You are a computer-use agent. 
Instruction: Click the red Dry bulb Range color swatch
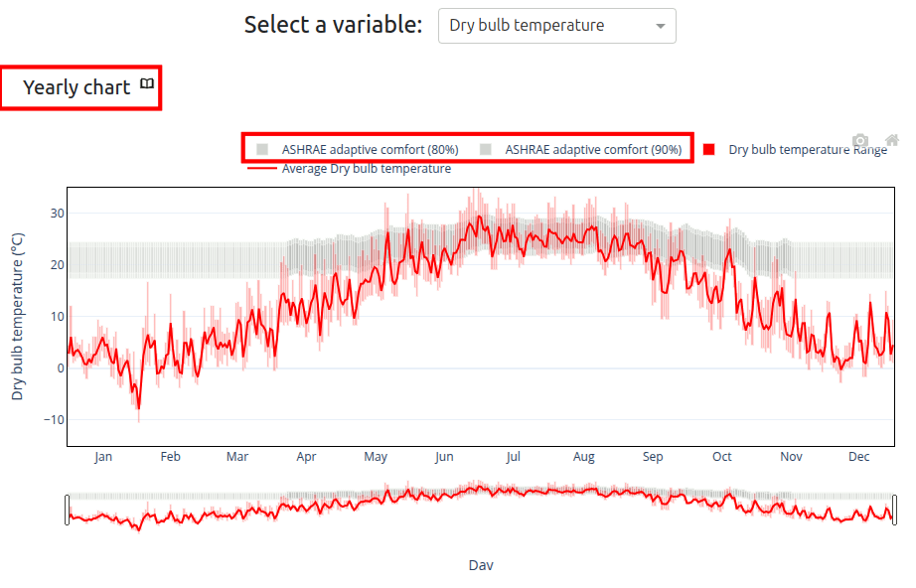point(709,149)
